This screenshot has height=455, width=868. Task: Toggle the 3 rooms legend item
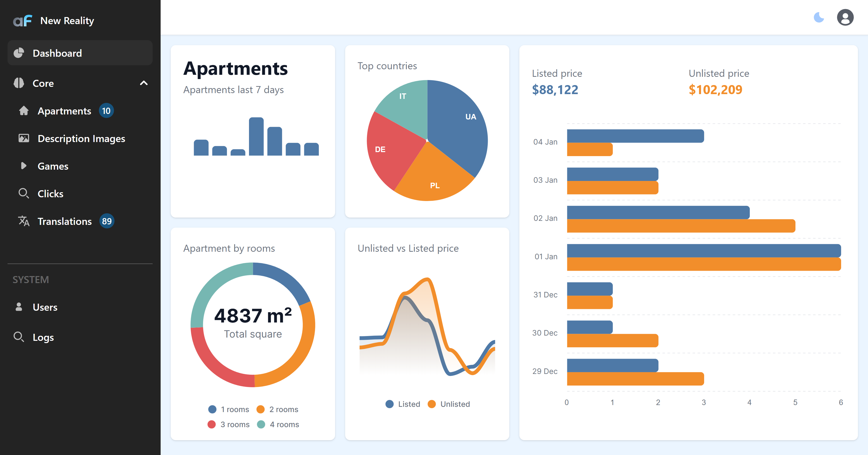point(228,424)
